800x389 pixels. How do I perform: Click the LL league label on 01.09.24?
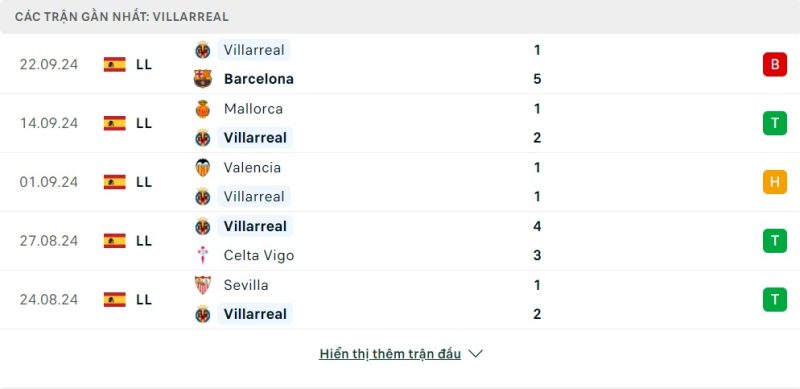144,182
